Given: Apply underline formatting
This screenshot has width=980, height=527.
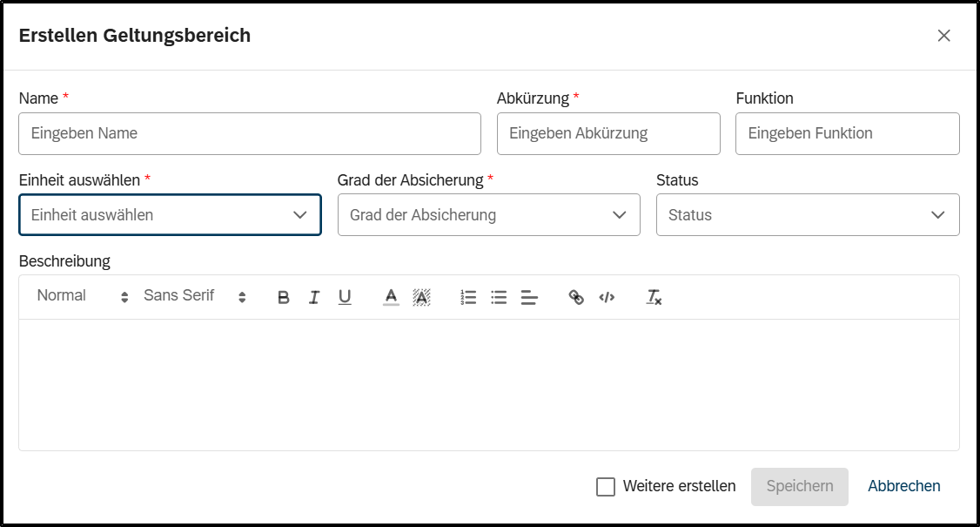Looking at the screenshot, I should click(345, 296).
